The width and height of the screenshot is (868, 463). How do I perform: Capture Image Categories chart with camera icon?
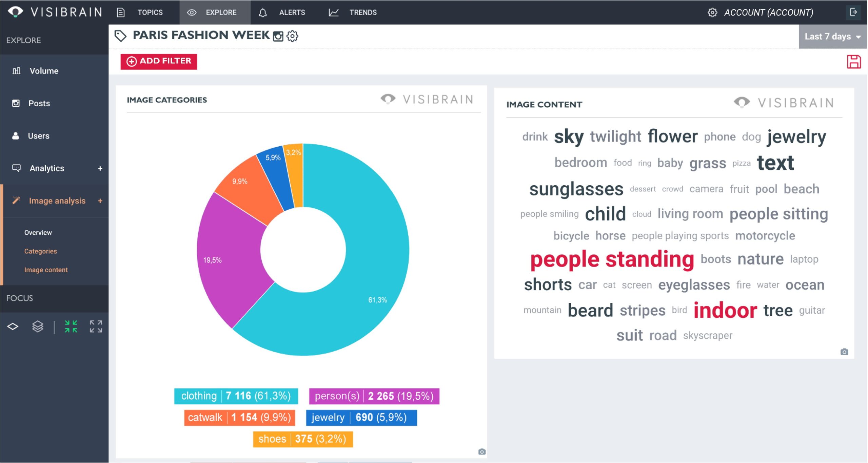point(482,451)
